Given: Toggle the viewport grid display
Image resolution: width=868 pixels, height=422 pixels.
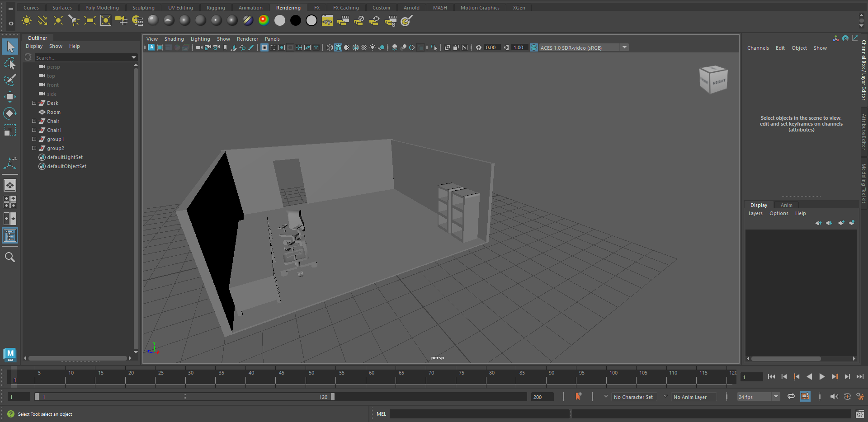Looking at the screenshot, I should 264,47.
